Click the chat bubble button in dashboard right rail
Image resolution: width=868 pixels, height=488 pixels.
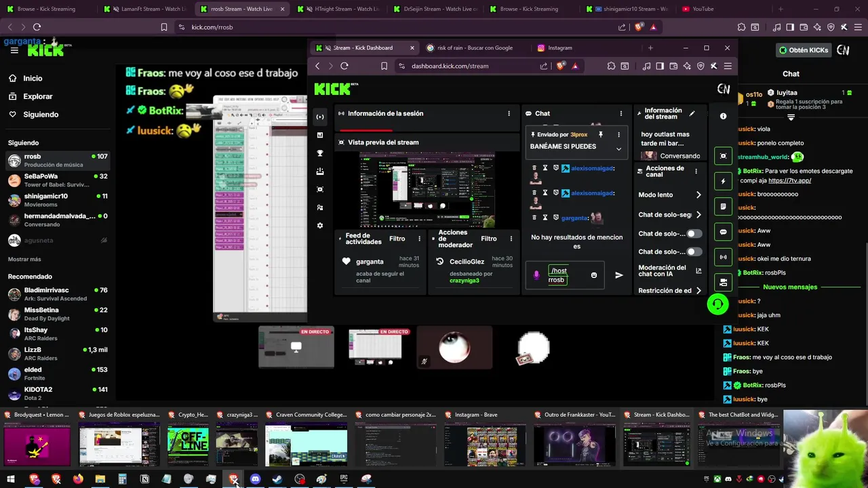coord(723,232)
